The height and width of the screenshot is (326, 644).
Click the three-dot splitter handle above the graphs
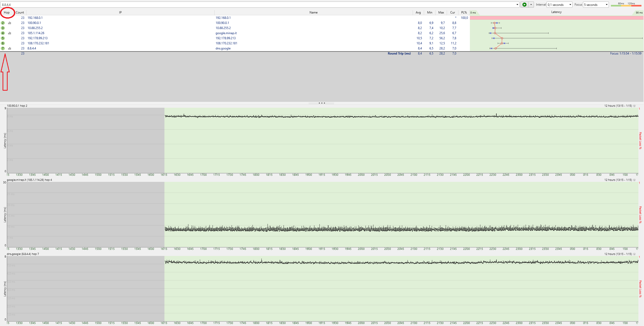pyautogui.click(x=322, y=103)
